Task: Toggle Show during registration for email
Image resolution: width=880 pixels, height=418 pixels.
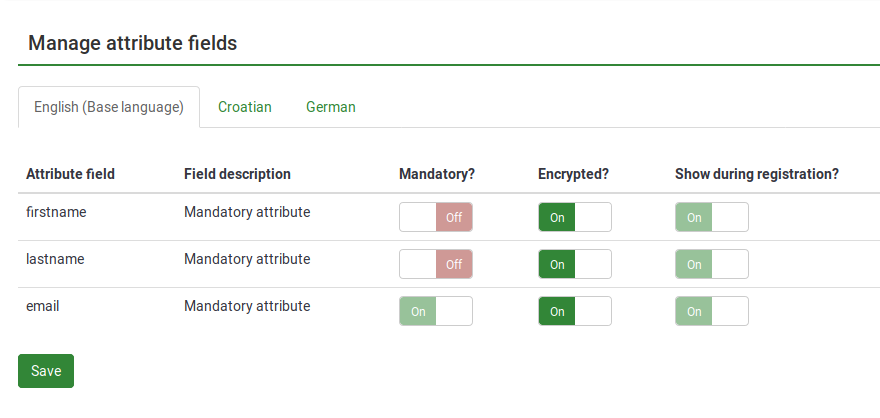Action: [x=712, y=311]
